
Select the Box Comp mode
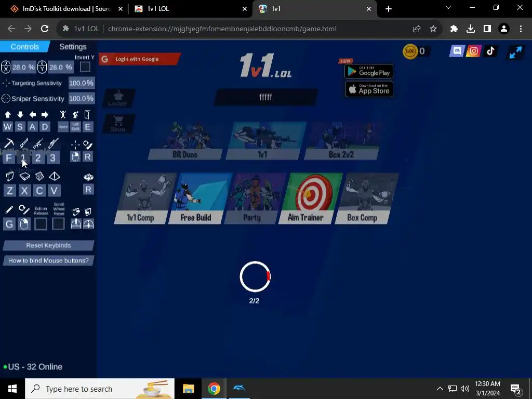pyautogui.click(x=366, y=198)
